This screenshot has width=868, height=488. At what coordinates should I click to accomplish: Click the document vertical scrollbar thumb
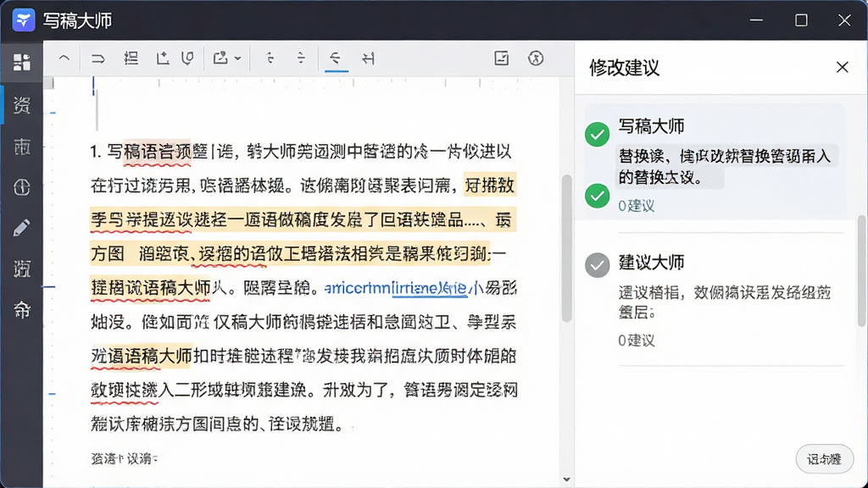[565, 248]
